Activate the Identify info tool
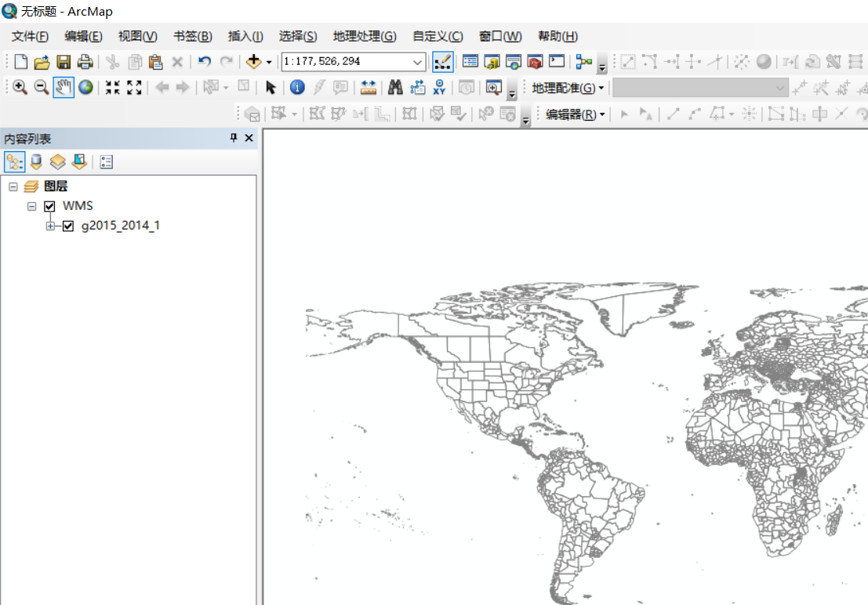868x605 pixels. (297, 88)
